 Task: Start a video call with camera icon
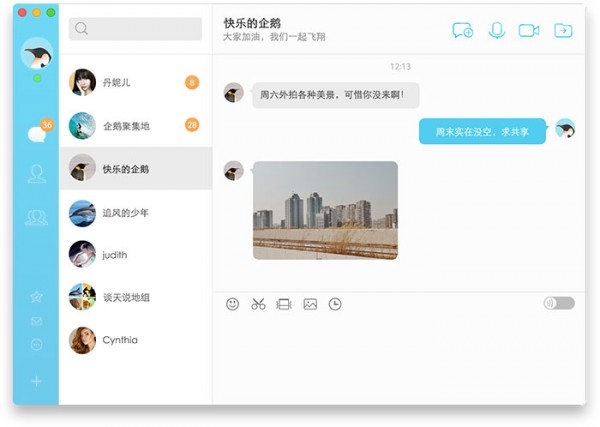point(529,31)
